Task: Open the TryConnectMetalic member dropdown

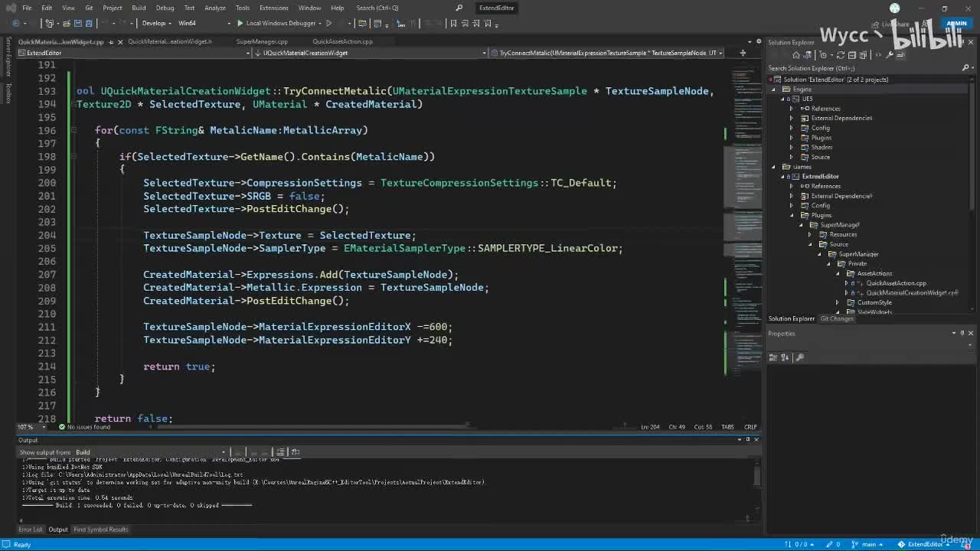Action: pos(606,53)
